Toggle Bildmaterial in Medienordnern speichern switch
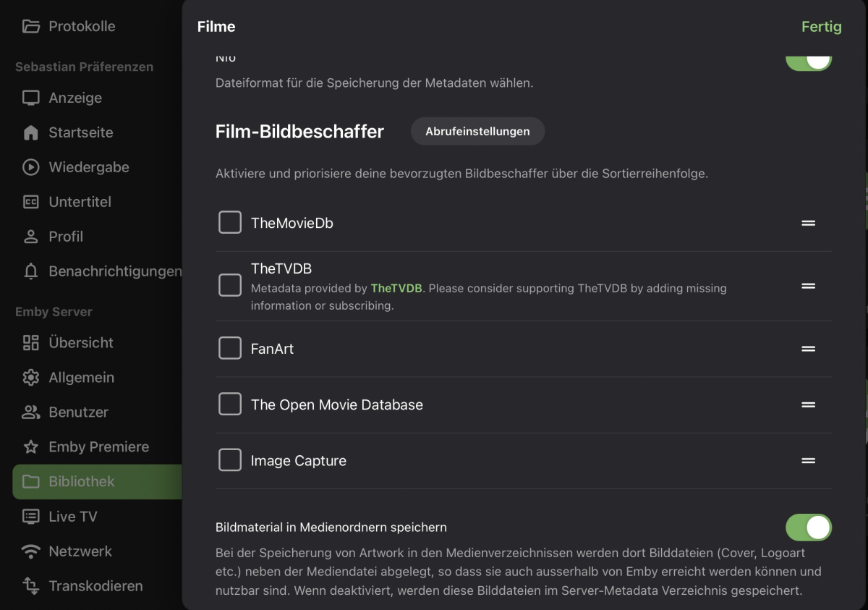Viewport: 868px width, 610px height. 809,528
